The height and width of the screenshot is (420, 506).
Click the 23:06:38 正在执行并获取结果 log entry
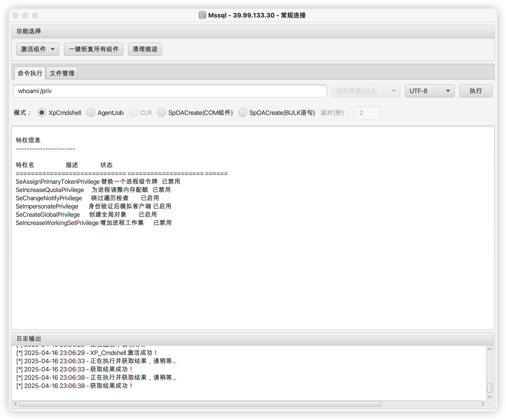point(96,378)
